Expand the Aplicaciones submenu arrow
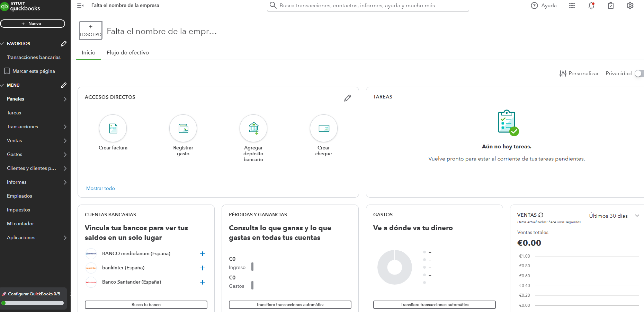 click(x=65, y=238)
